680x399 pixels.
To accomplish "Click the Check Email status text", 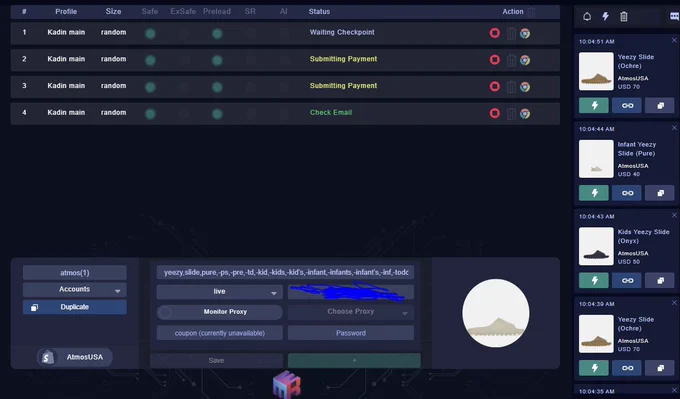I will point(331,112).
